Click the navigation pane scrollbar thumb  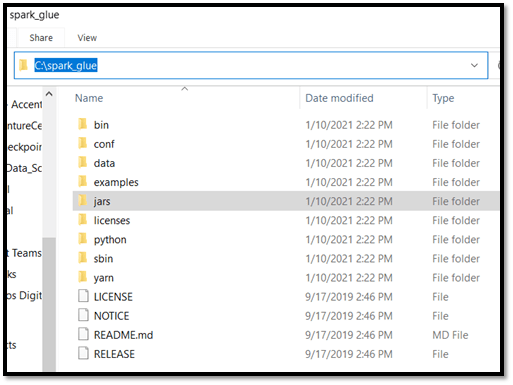click(49, 304)
